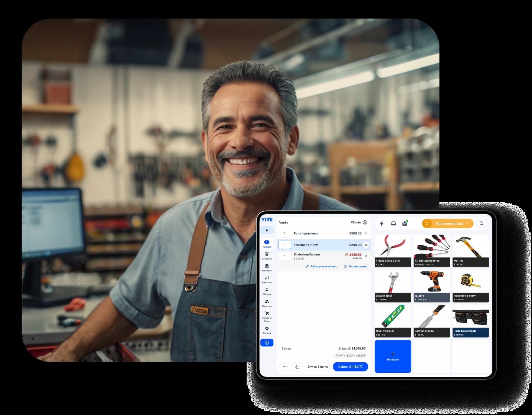Click the copy ticket icon button

pyautogui.click(x=297, y=367)
